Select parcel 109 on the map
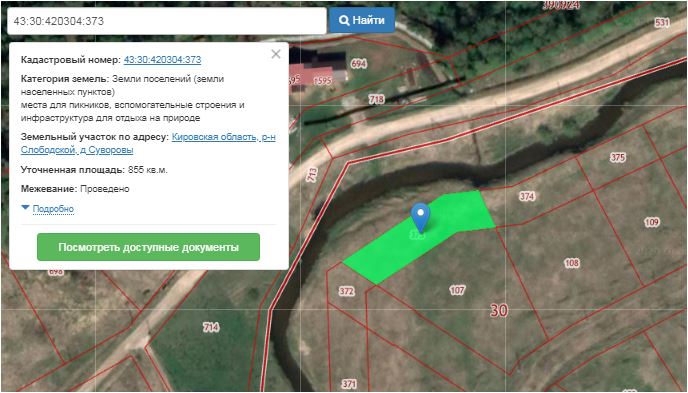Viewport: 688px width, 393px height. 652,222
